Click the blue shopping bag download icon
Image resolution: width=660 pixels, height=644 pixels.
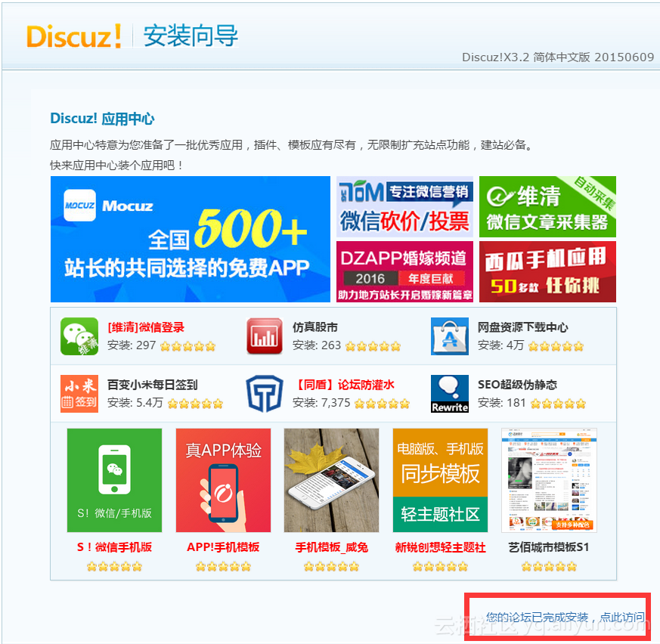point(450,336)
